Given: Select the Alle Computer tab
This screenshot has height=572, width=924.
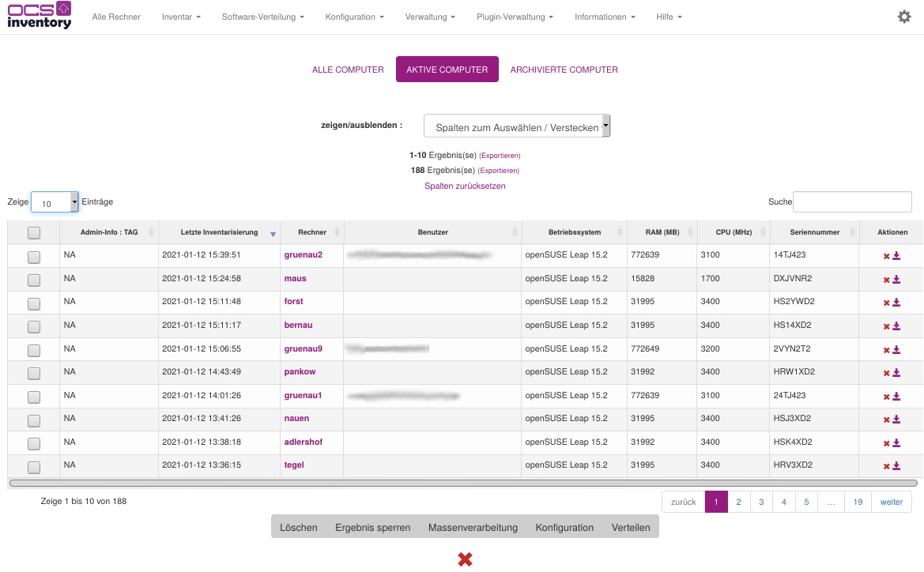Looking at the screenshot, I should tap(348, 70).
